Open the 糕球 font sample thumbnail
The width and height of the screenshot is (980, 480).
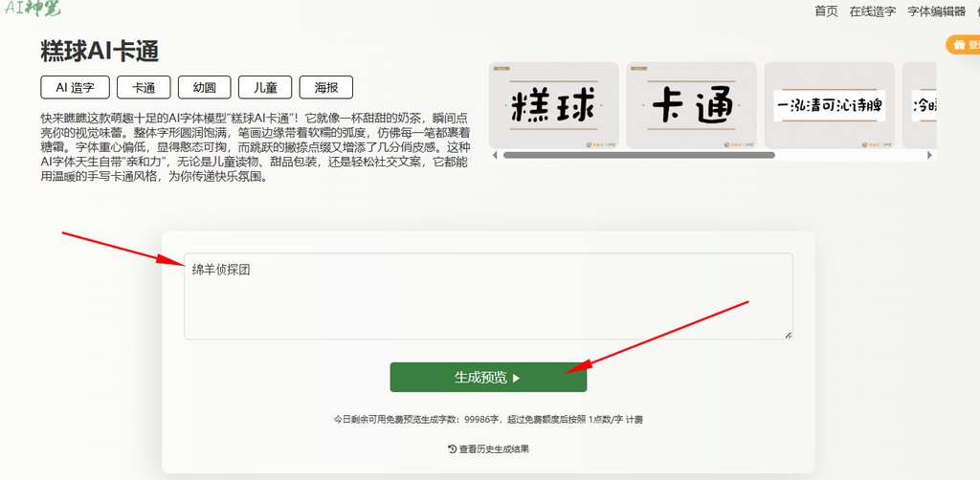pos(554,105)
